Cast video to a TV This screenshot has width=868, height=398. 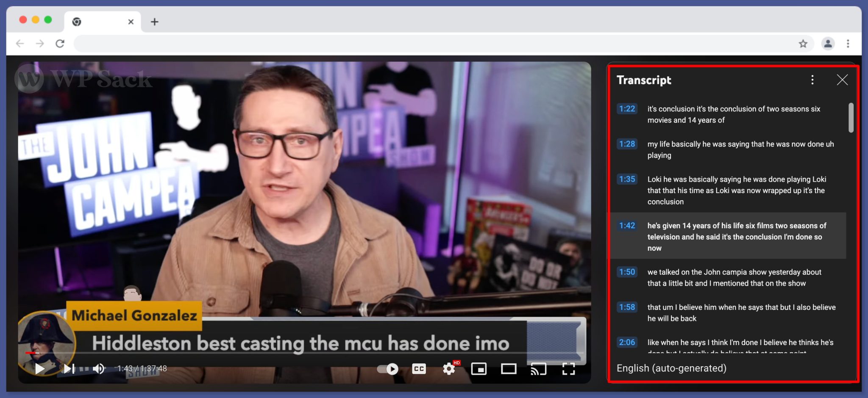539,369
